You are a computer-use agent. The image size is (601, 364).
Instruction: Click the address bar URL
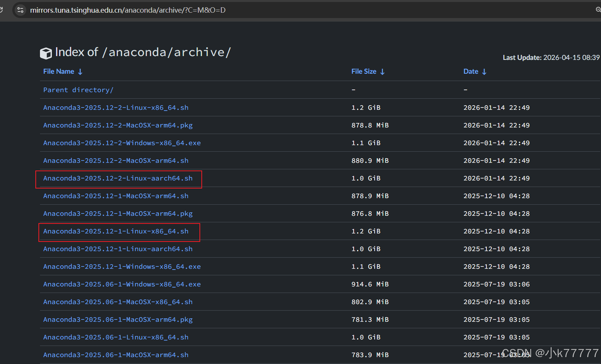[x=128, y=10]
